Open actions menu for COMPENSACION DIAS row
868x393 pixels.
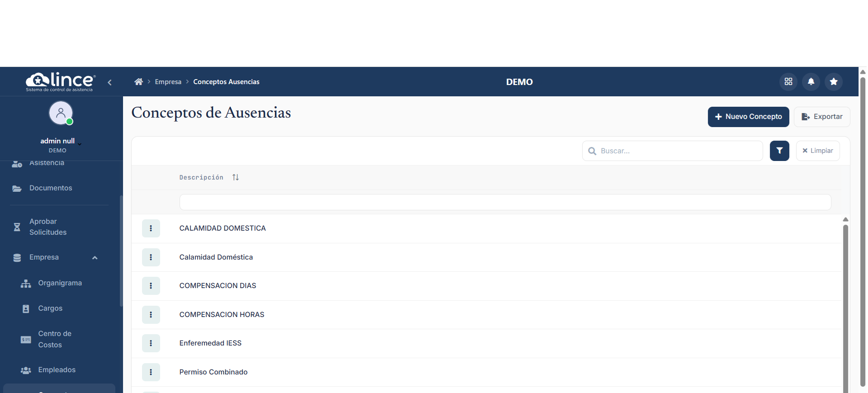coord(151,286)
